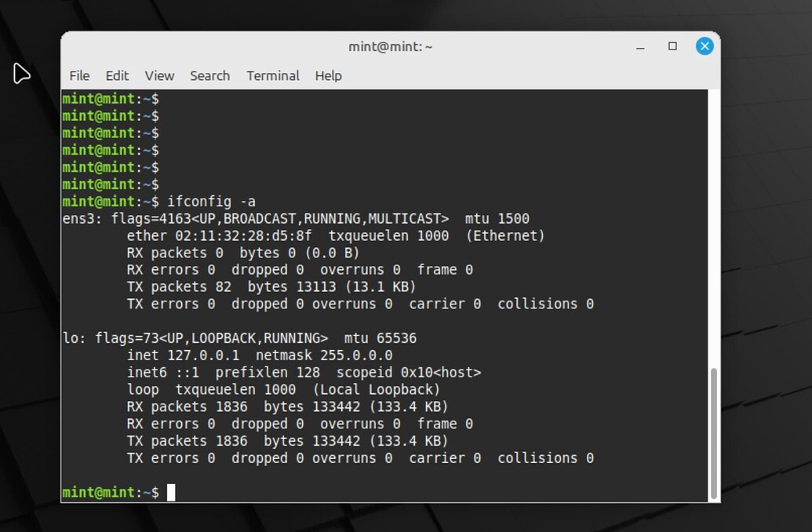This screenshot has width=812, height=532.
Task: Open the View menu
Action: click(159, 75)
